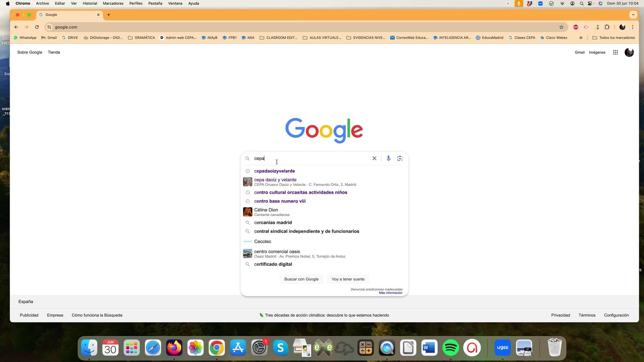Click the Voy a tener suerte button
This screenshot has height=362, width=644.
point(348,279)
